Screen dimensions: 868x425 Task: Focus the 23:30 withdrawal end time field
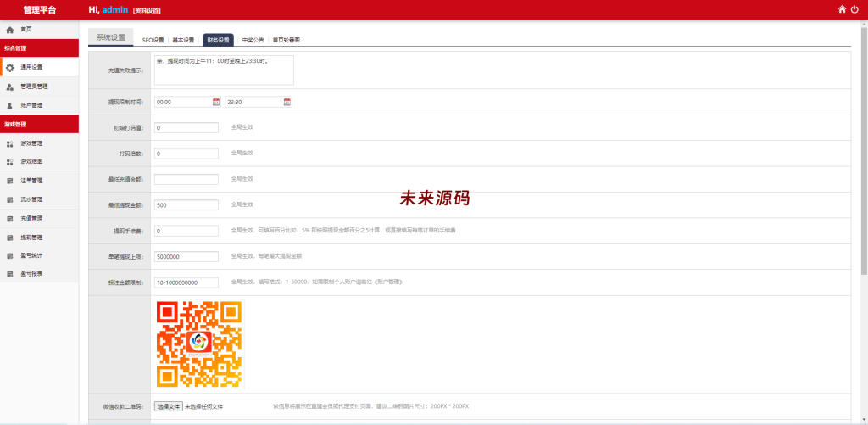[x=259, y=102]
